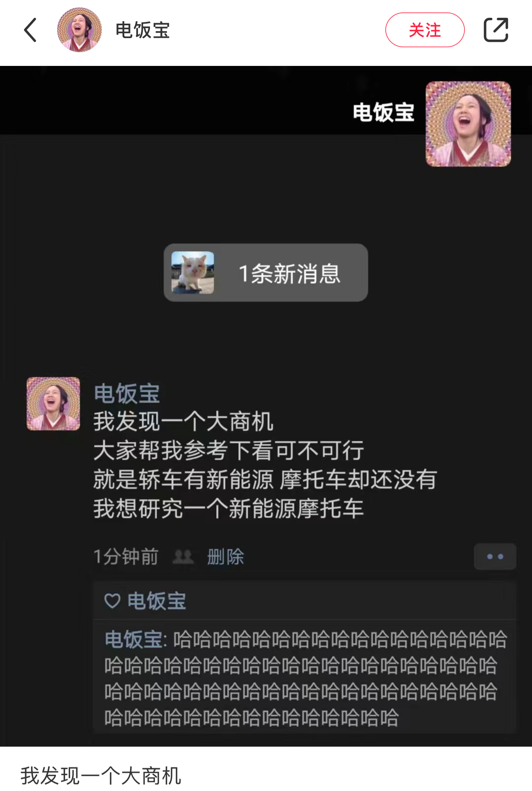Open the 1条新消息 notification pill
Viewport: 532px width, 791px height.
266,272
